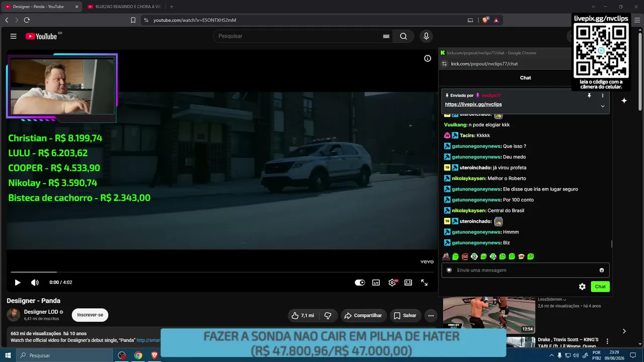The width and height of the screenshot is (644, 362).
Task: Start voice search with the microphone
Action: [426, 36]
